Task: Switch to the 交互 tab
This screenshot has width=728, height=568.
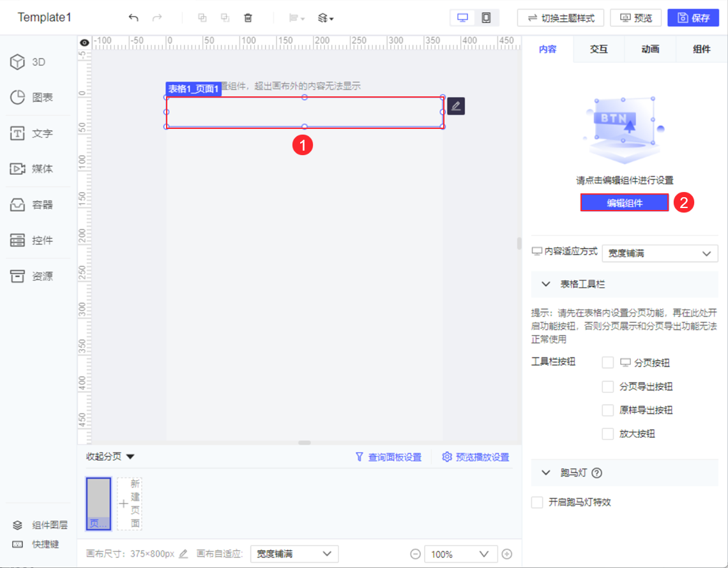Action: [x=598, y=49]
